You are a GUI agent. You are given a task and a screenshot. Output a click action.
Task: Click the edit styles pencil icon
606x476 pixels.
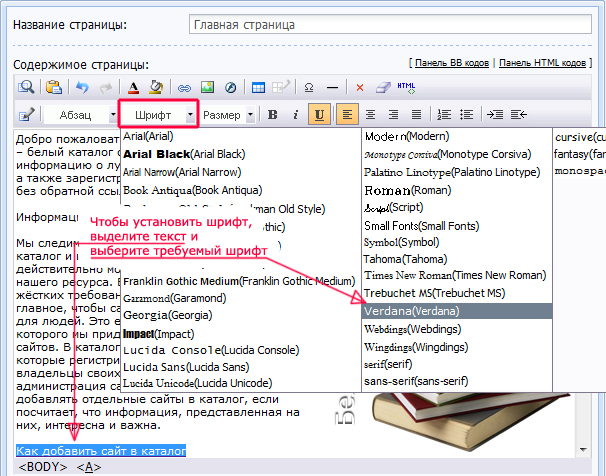pos(26,115)
